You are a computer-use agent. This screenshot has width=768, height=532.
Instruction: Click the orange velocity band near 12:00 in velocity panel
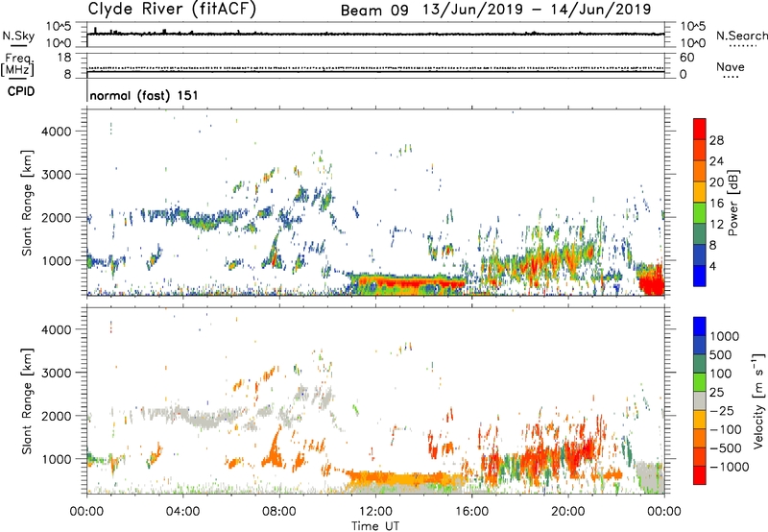point(406,478)
